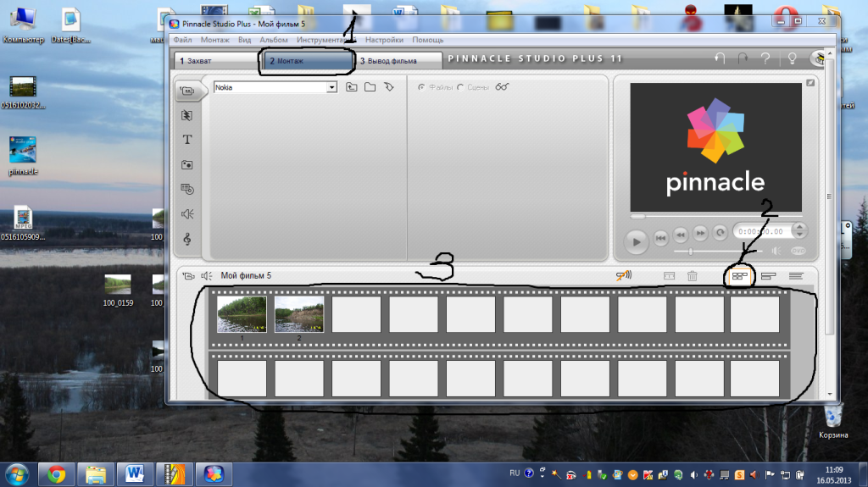Viewport: 868px width, 487px height.
Task: Enlarge the player preview icon
Action: [810, 83]
